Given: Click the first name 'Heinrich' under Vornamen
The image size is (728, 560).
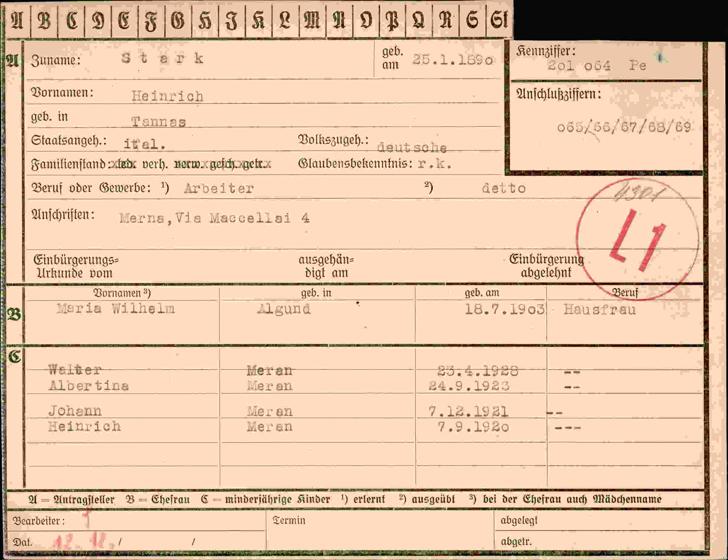Looking at the screenshot, I should click(x=167, y=96).
